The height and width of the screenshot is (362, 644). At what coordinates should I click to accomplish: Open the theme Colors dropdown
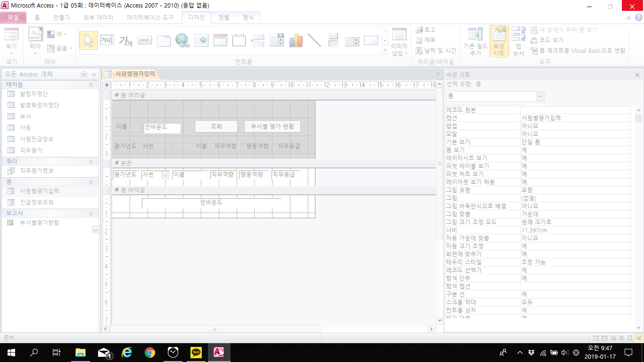(x=57, y=34)
